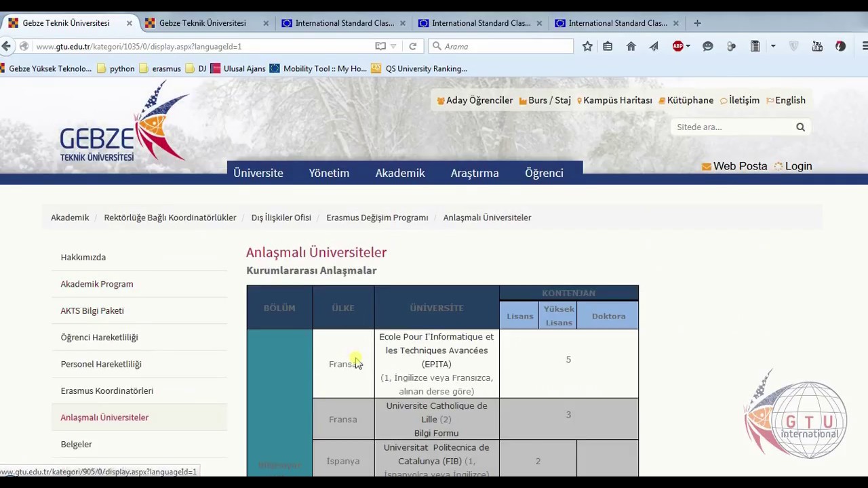Open the Üniversite navigation menu
The image size is (868, 488).
click(258, 173)
